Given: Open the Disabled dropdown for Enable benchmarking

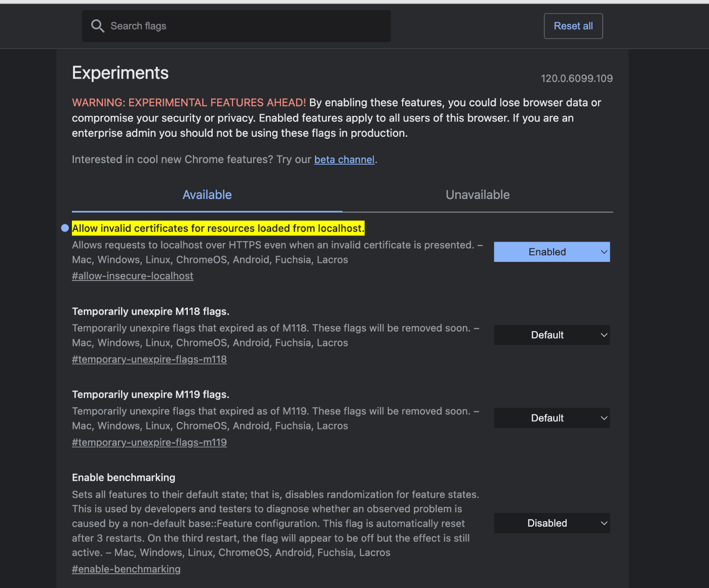Looking at the screenshot, I should (x=552, y=523).
